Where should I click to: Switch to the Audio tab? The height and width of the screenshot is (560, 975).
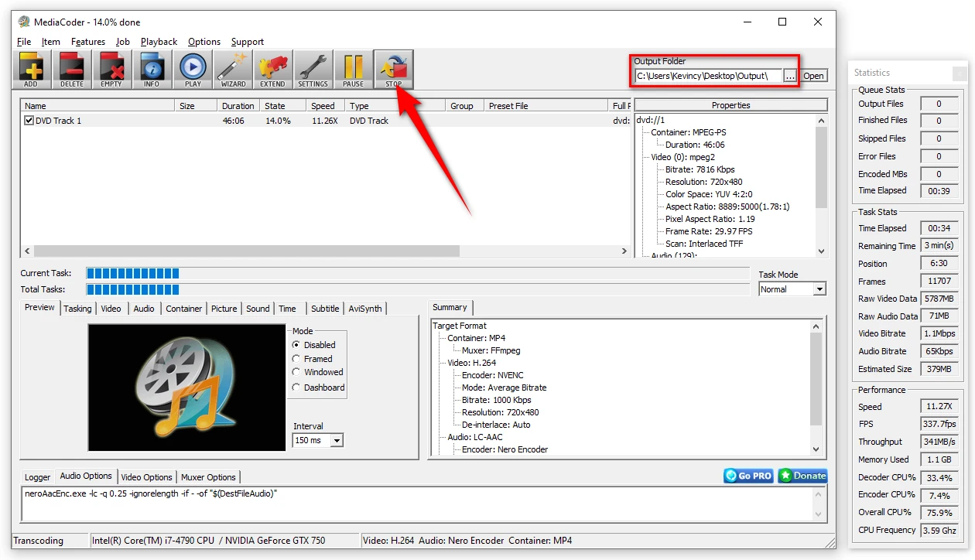(x=144, y=309)
